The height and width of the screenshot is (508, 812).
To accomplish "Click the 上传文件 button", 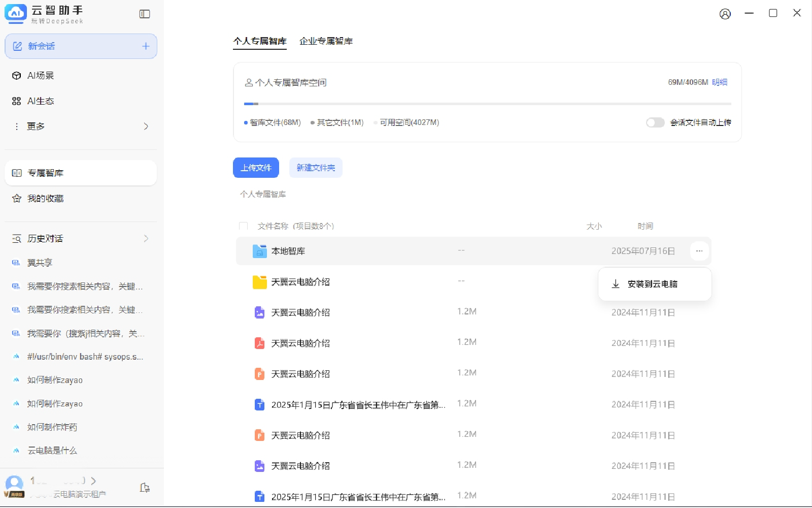I will [256, 168].
